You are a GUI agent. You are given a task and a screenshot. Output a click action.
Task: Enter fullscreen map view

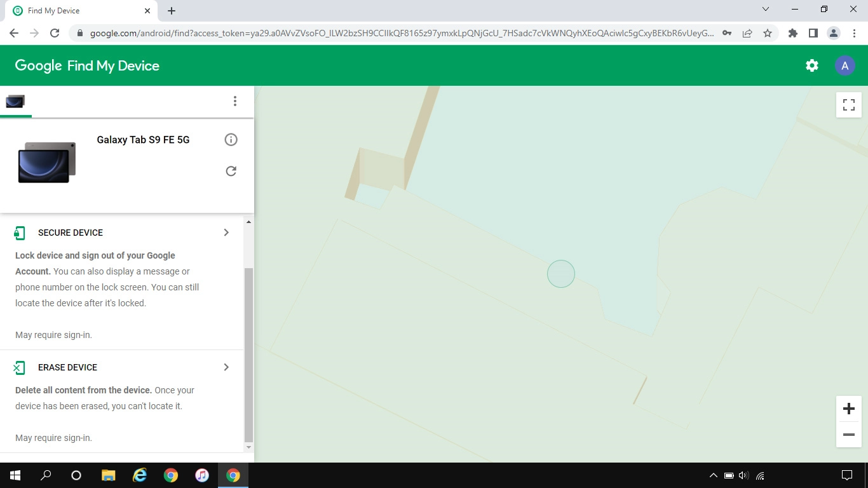click(848, 104)
